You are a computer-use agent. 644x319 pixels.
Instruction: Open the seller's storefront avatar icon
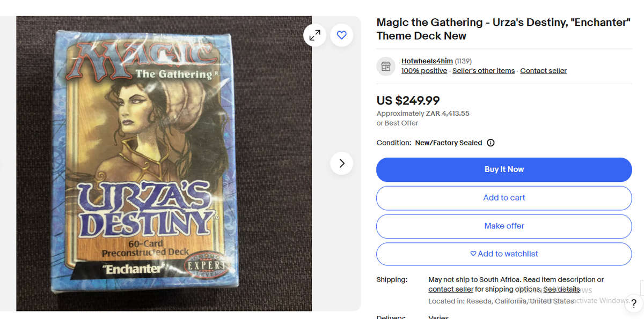[x=385, y=65]
